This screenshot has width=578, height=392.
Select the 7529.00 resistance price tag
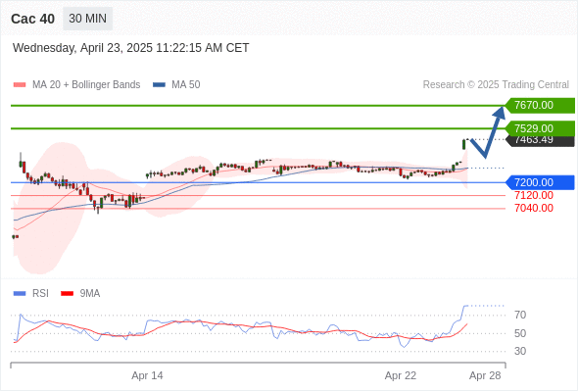coord(540,128)
